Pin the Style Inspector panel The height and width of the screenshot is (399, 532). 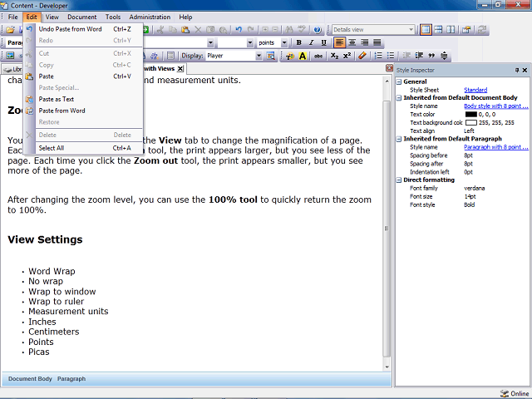(x=517, y=70)
